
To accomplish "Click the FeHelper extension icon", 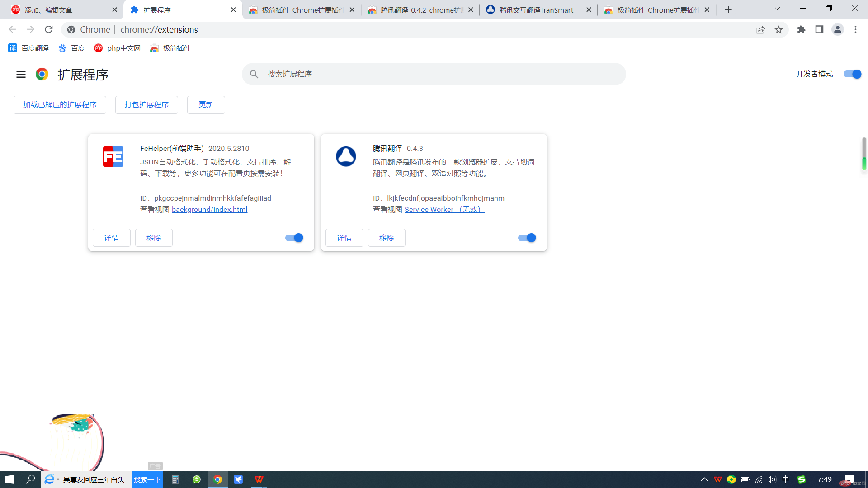I will [113, 157].
